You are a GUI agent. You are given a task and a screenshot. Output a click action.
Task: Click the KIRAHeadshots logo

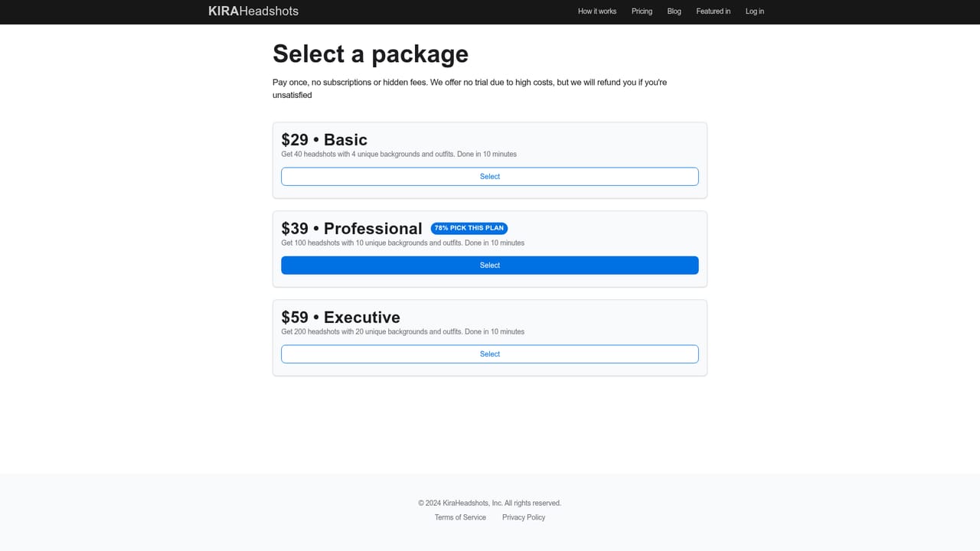coord(253,11)
